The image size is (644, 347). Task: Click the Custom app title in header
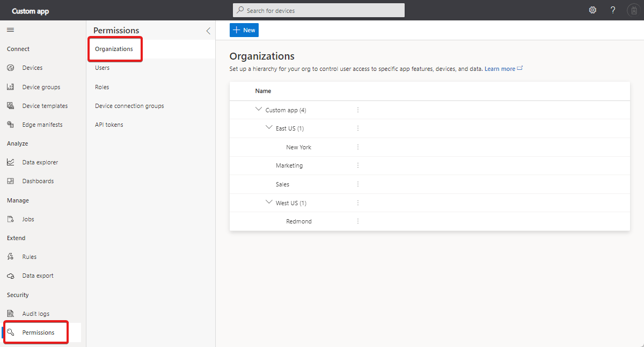31,11
